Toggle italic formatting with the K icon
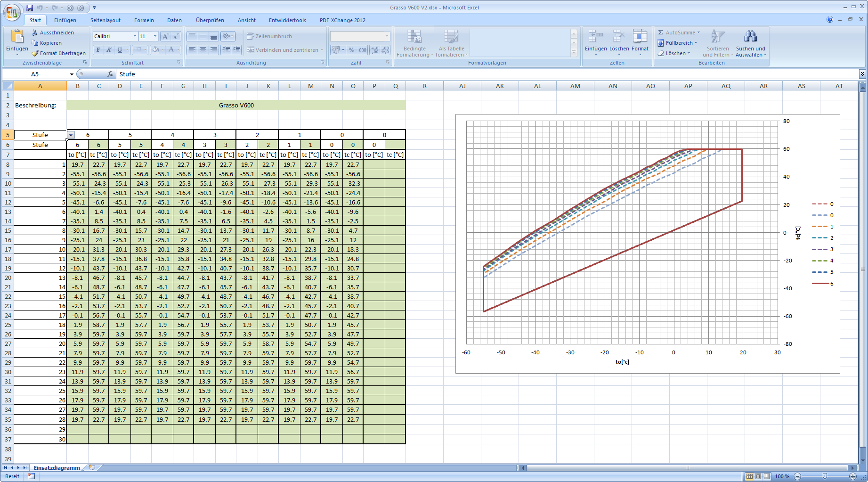Viewport: 868px width, 482px height. click(108, 49)
